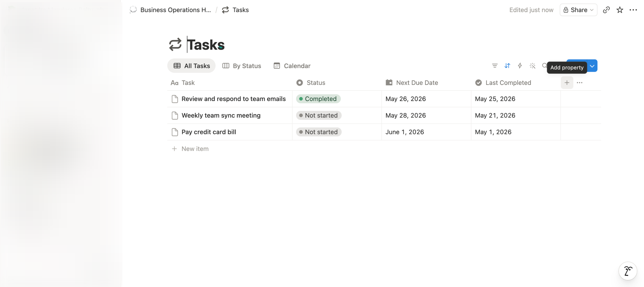Switch to the By Status view tab
Viewport: 644px width, 287px height.
click(242, 66)
